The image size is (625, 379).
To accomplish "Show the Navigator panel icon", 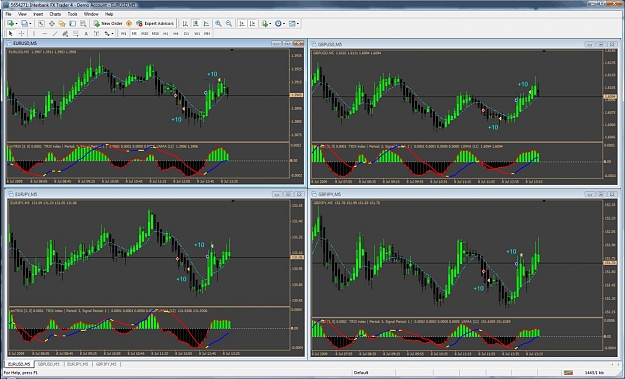I will [62, 24].
